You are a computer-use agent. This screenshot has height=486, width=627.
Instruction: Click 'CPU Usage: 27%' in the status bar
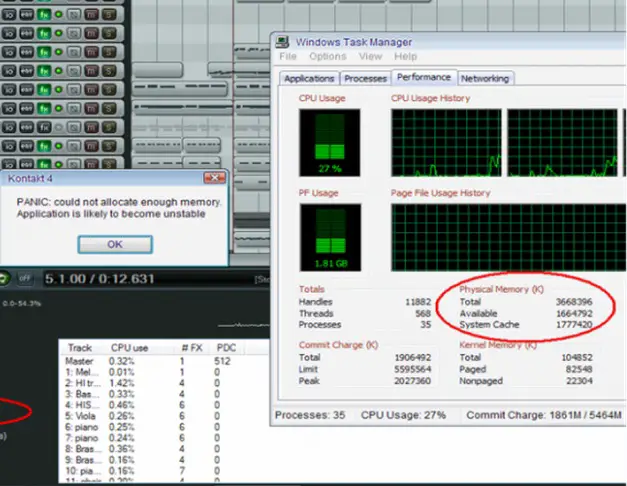(x=403, y=415)
